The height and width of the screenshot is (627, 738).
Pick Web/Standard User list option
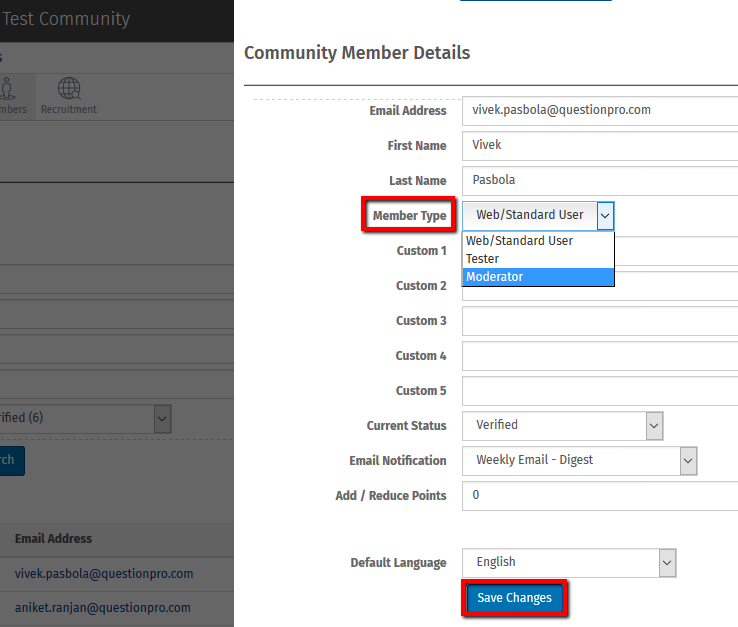point(538,241)
